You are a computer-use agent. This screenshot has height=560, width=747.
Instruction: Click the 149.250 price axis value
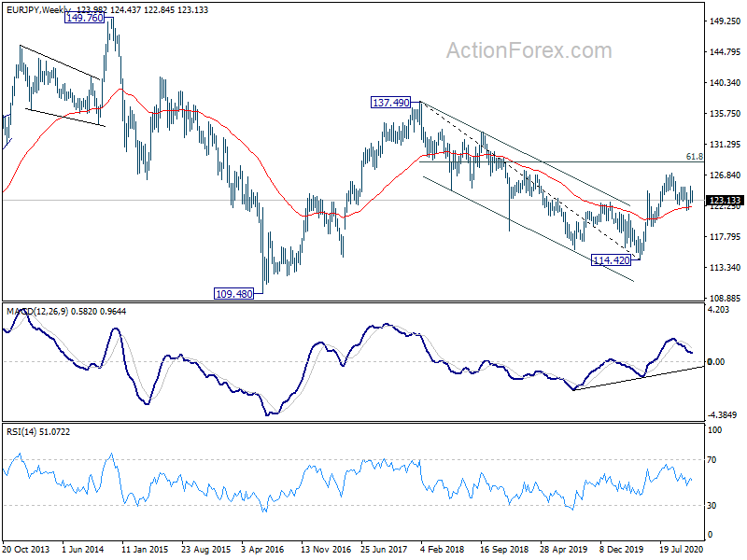726,21
